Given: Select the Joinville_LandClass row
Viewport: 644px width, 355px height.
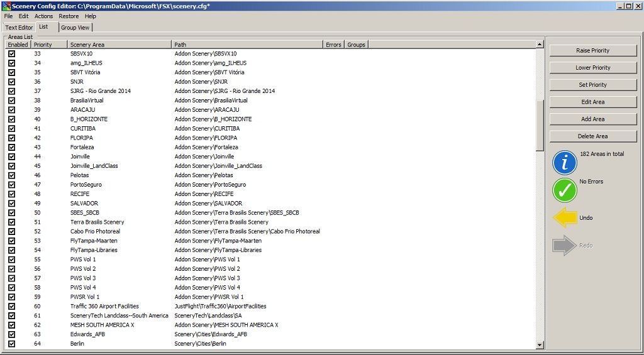Looking at the screenshot, I should [x=271, y=166].
